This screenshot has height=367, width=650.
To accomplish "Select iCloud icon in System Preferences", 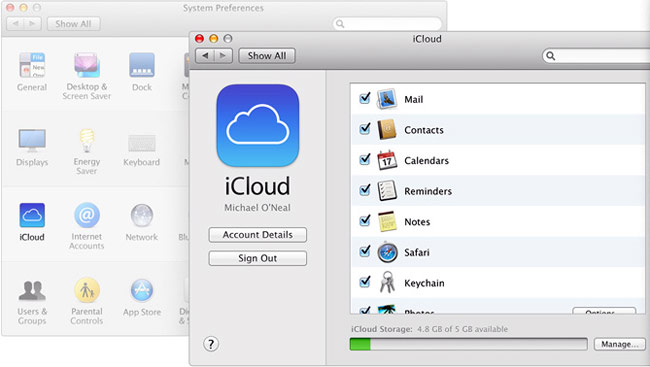I will 32,222.
